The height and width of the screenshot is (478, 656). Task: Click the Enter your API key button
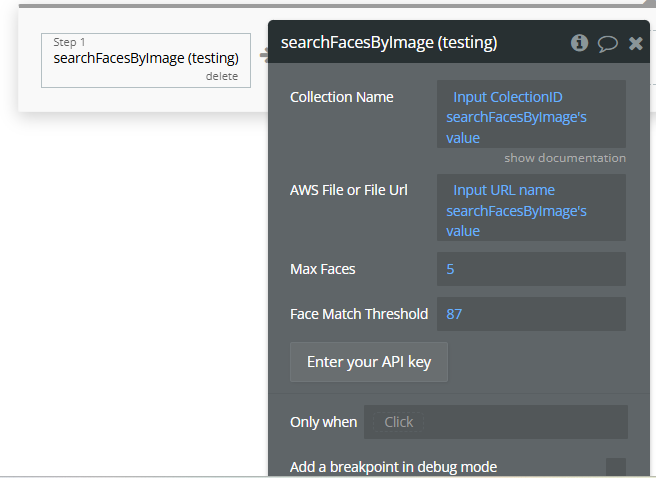[x=369, y=362]
